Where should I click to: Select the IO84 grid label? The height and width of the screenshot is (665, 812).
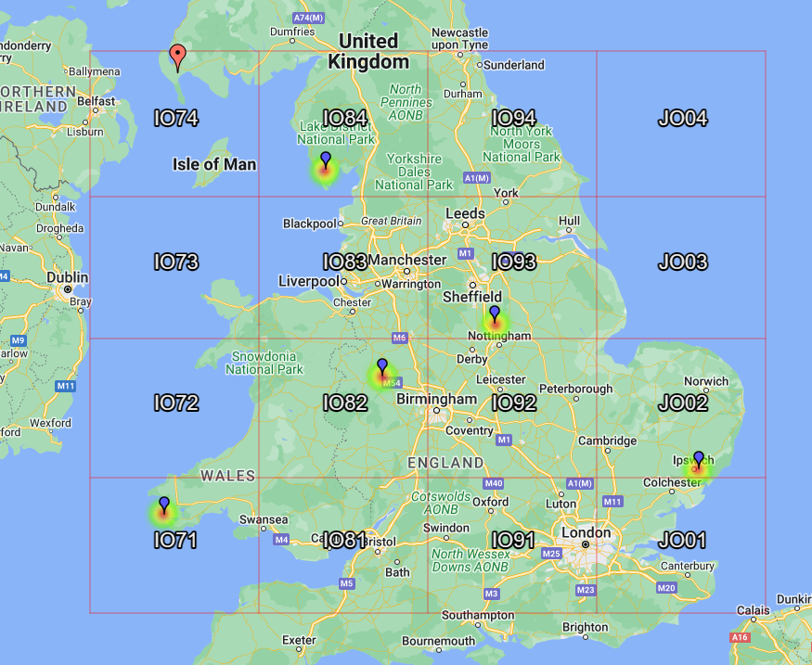345,119
